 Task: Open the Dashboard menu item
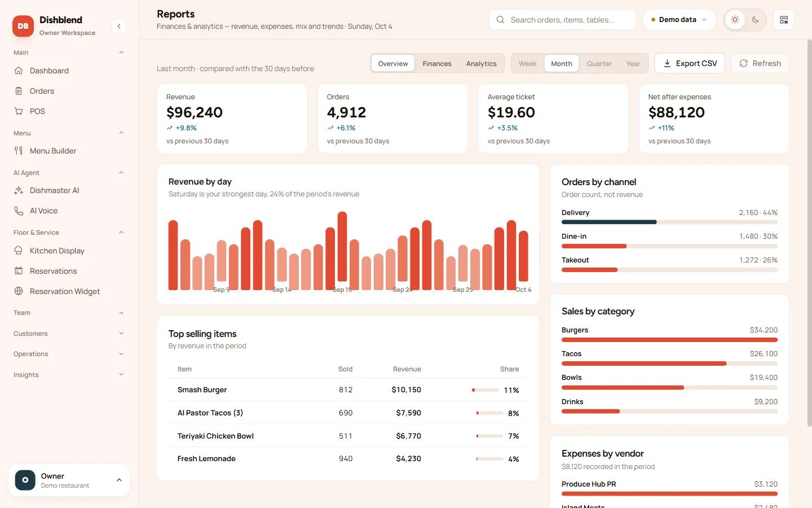(x=69, y=71)
